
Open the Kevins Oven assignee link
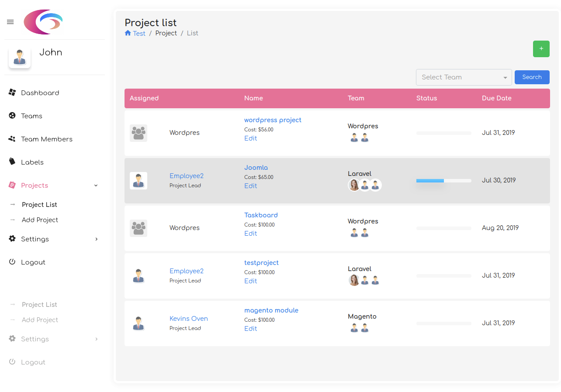pyautogui.click(x=189, y=319)
